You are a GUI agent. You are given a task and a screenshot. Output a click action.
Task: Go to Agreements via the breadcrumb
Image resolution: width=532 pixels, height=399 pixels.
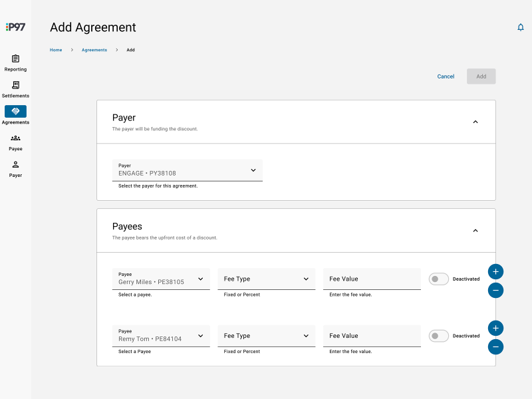click(x=94, y=50)
